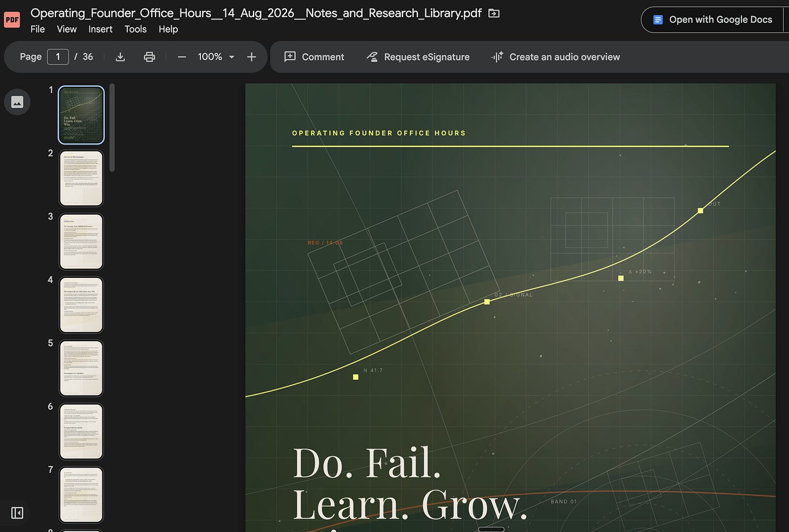Open the Tools menu

pyautogui.click(x=135, y=29)
